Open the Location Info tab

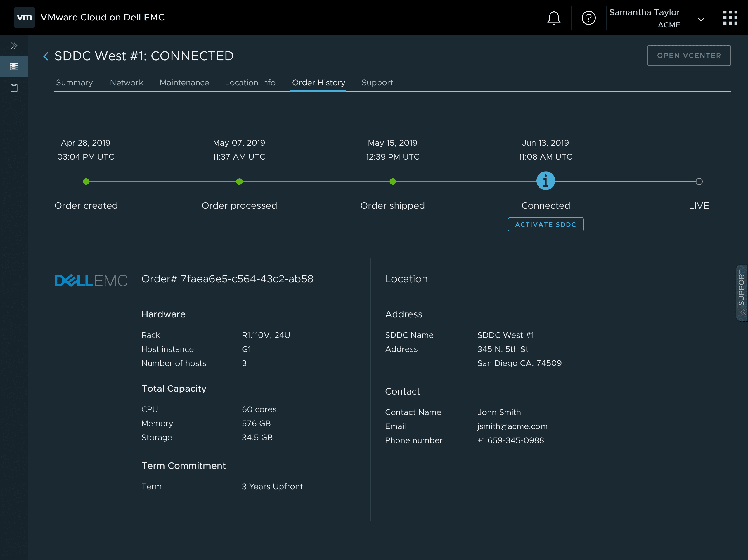tap(250, 83)
